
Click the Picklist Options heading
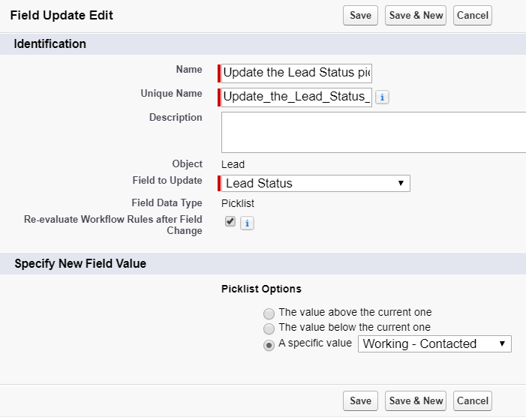point(261,289)
